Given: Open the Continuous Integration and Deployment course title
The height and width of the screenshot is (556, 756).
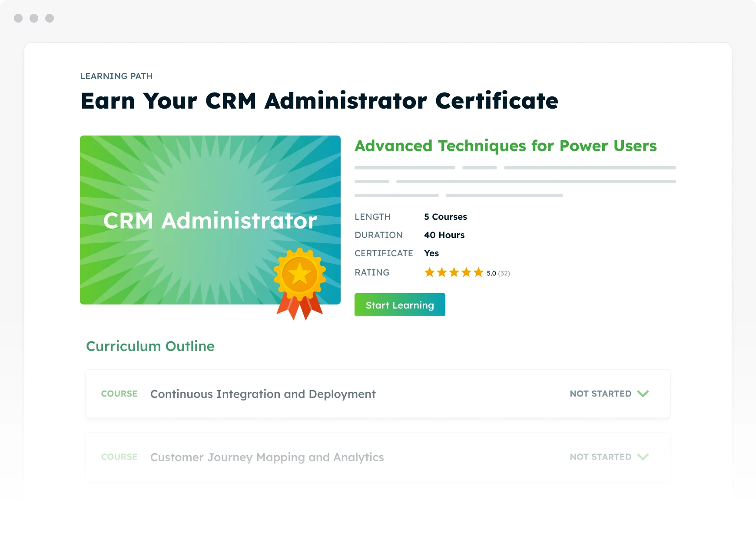Looking at the screenshot, I should pyautogui.click(x=263, y=394).
